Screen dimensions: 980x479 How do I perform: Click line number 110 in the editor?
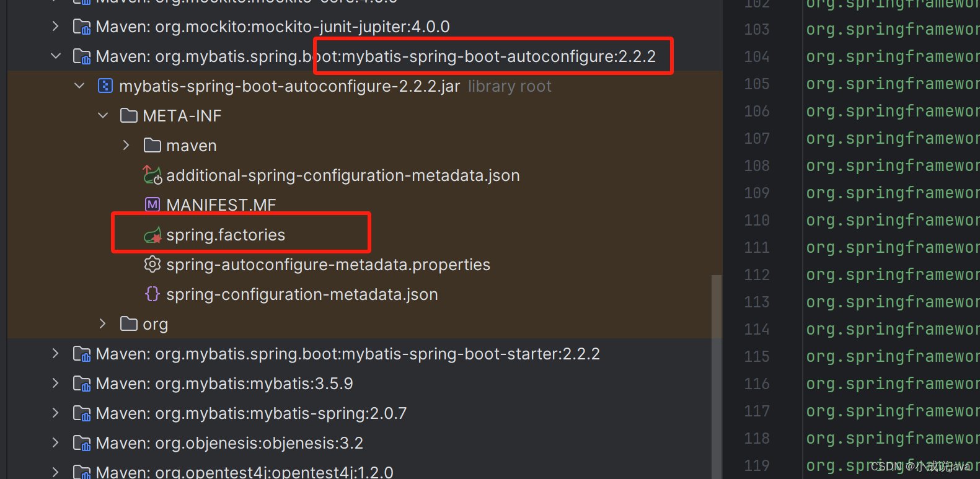[757, 220]
